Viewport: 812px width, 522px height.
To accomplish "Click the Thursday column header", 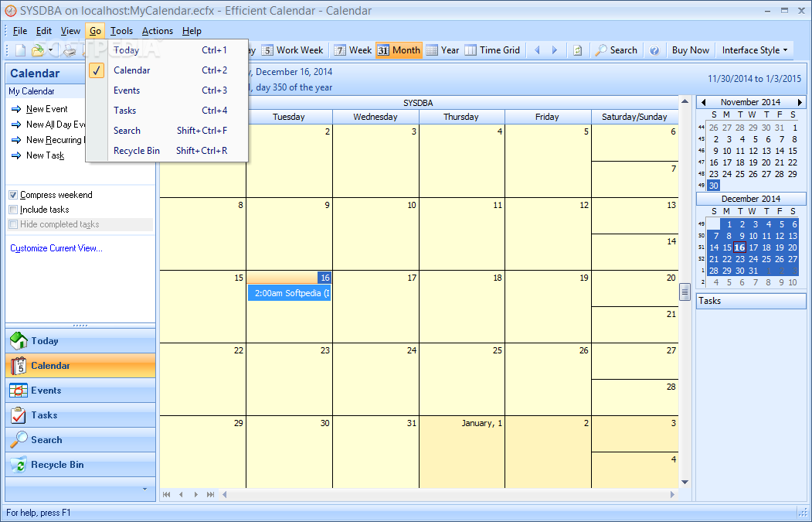I will tap(462, 117).
